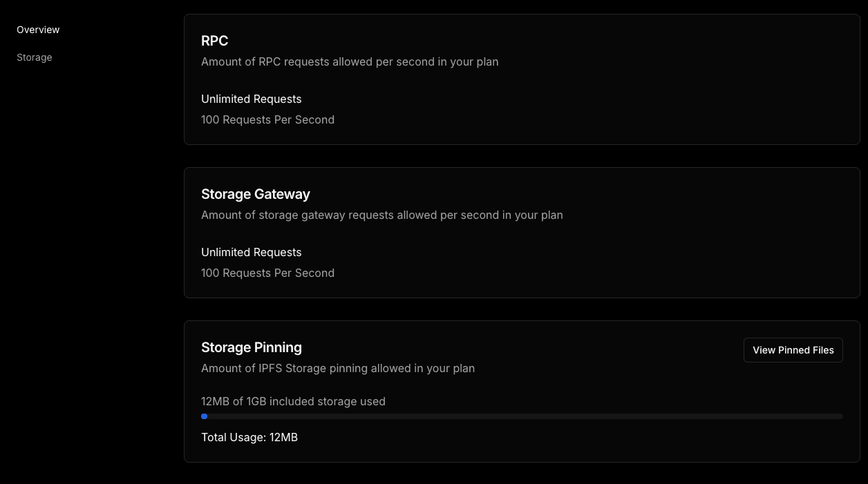
Task: Click the 12MB of 1GB storage used label
Action: (x=293, y=401)
